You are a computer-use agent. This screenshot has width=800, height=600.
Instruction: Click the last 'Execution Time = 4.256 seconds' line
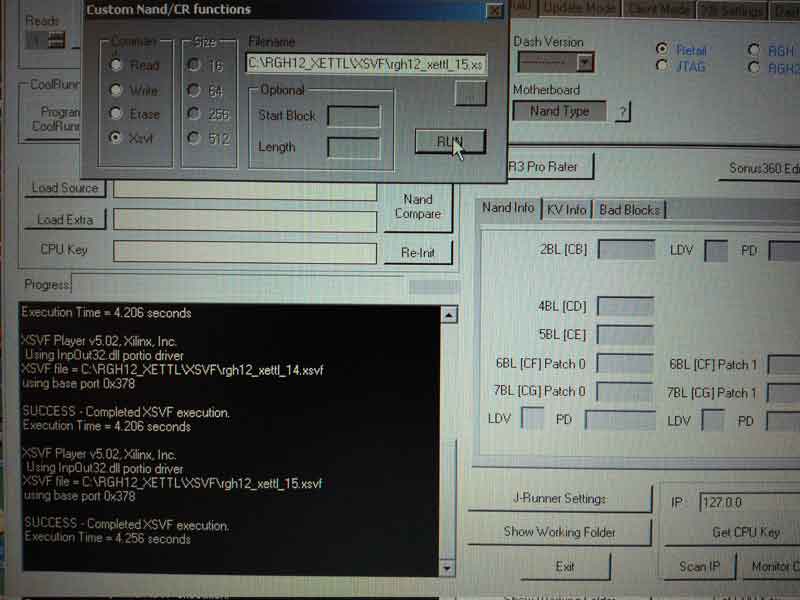click(108, 538)
